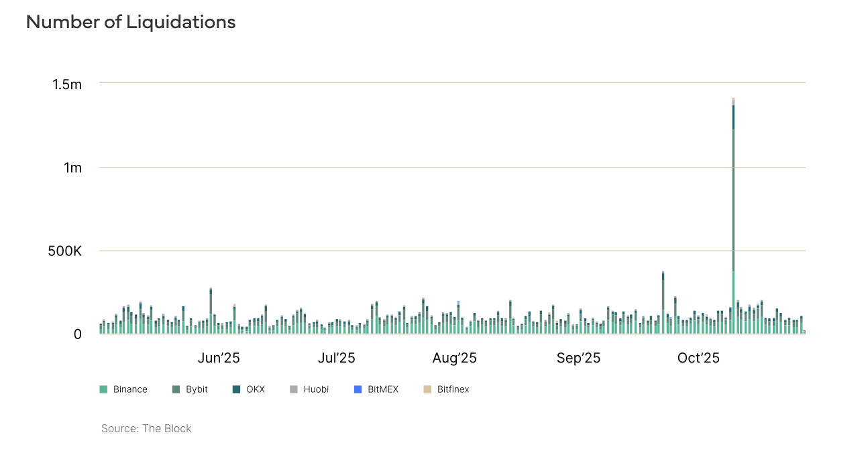The image size is (868, 449).
Task: Expand the Oct'25 axis label
Action: click(x=699, y=358)
